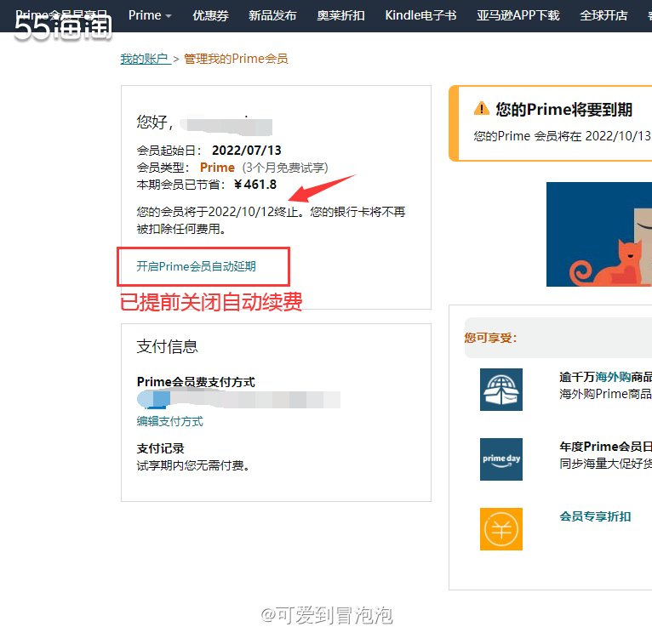Click 年度Prime会员日 benefit title
Image resolution: width=652 pixels, height=644 pixels.
(605, 447)
